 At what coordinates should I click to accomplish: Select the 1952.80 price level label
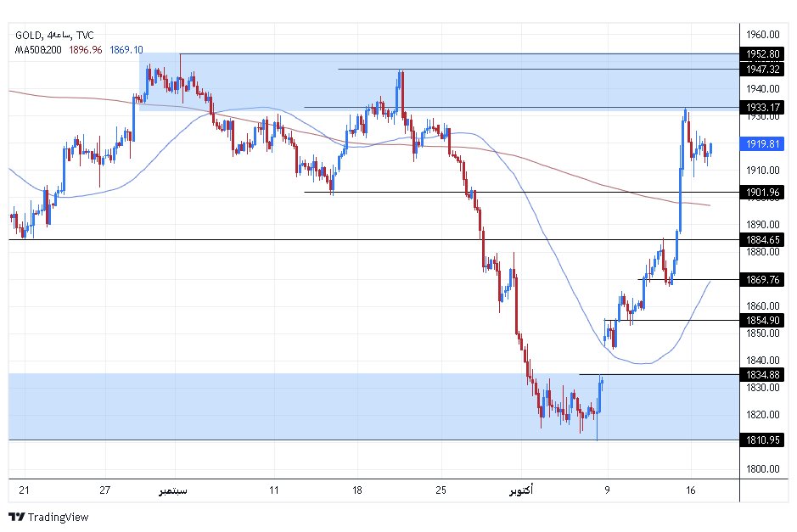tap(761, 53)
